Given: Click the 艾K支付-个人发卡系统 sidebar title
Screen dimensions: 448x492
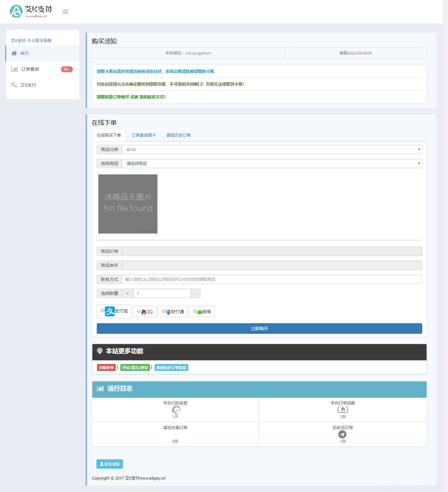Looking at the screenshot, I should tap(31, 40).
